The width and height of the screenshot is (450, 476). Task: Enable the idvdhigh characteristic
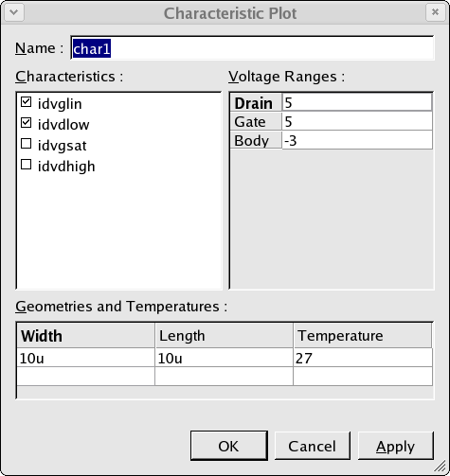point(26,165)
